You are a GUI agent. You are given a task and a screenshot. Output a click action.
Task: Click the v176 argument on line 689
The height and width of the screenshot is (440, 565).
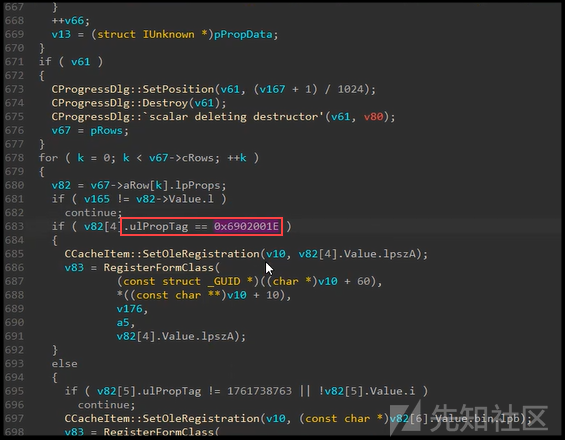[x=130, y=309]
